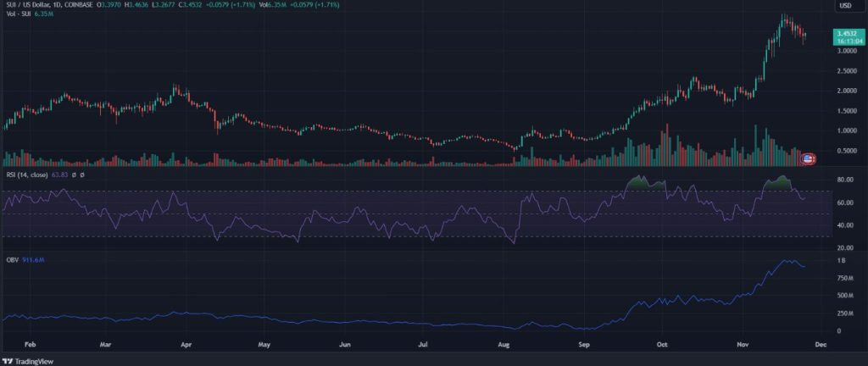
Task: Click the Dec label on time axis
Action: (821, 345)
